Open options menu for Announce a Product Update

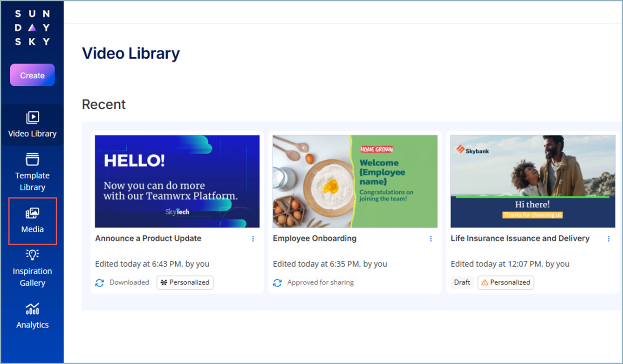pyautogui.click(x=253, y=239)
